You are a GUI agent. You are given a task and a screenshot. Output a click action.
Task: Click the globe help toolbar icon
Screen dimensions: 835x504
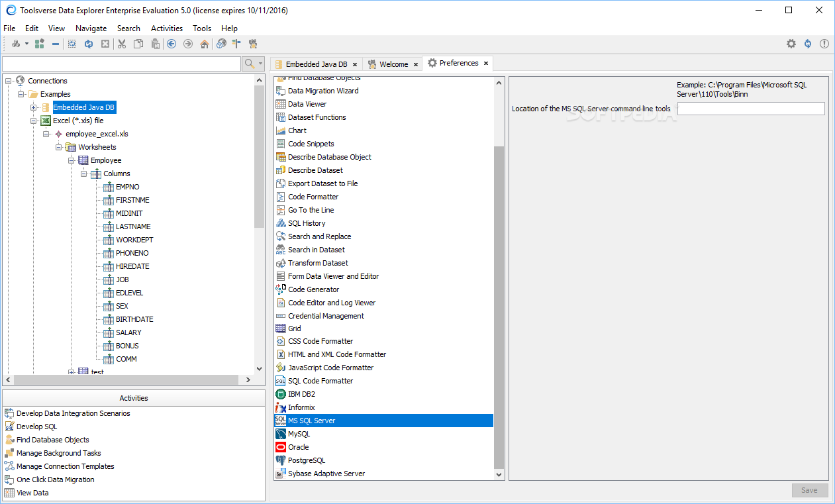coord(221,44)
